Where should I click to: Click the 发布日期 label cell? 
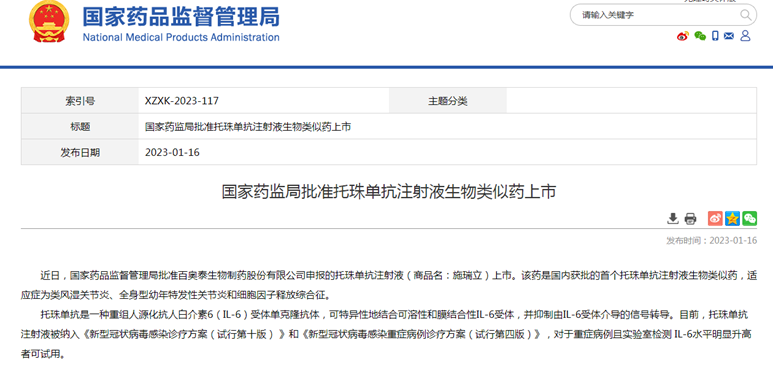(x=80, y=152)
